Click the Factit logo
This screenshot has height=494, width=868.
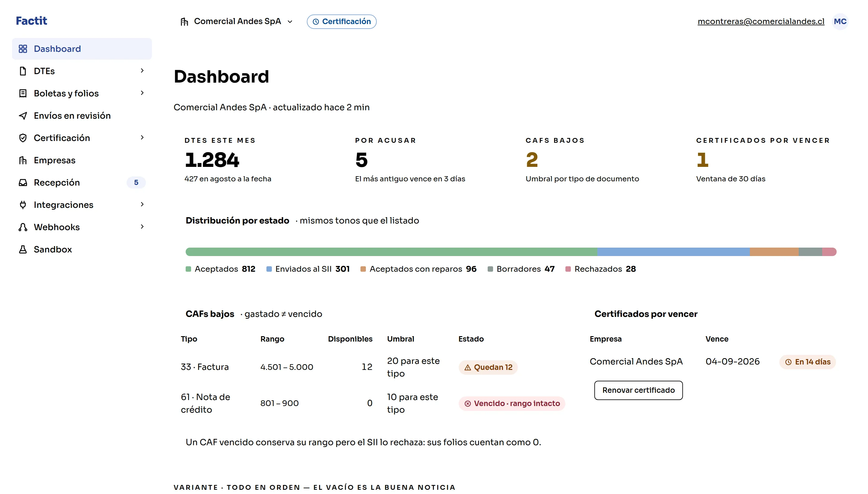tap(32, 21)
